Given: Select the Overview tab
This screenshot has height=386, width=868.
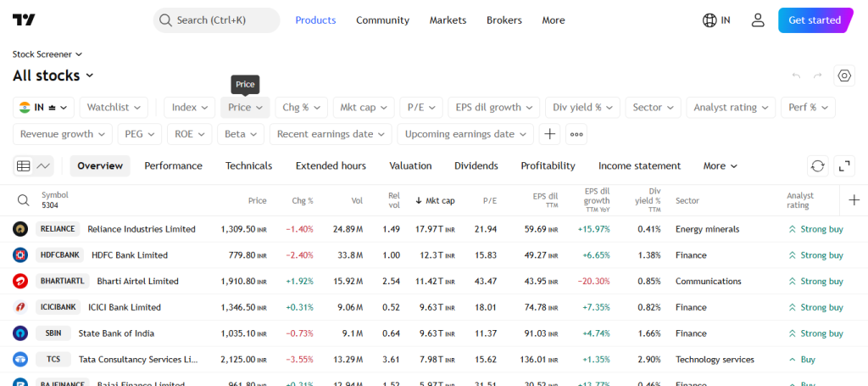Looking at the screenshot, I should click(x=100, y=166).
